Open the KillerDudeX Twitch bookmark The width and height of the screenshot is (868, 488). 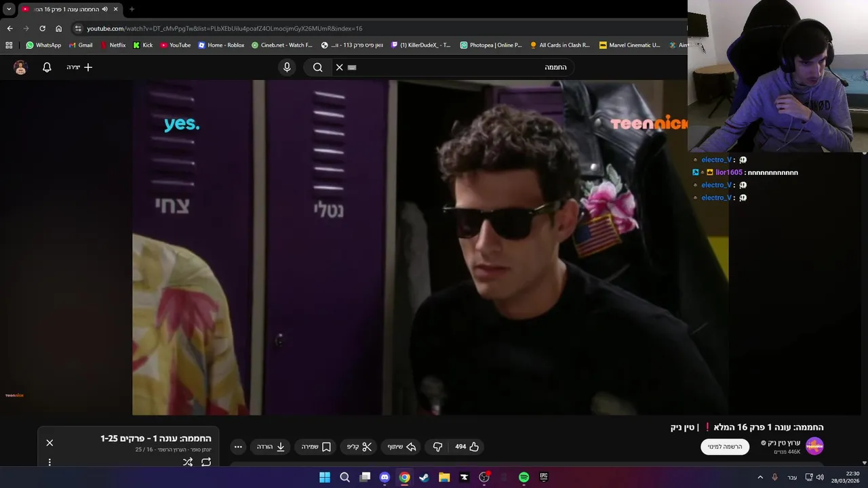click(420, 45)
